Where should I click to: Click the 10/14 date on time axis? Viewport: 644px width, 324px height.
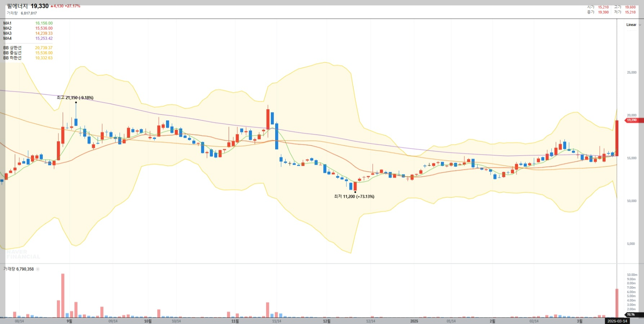[176, 321]
